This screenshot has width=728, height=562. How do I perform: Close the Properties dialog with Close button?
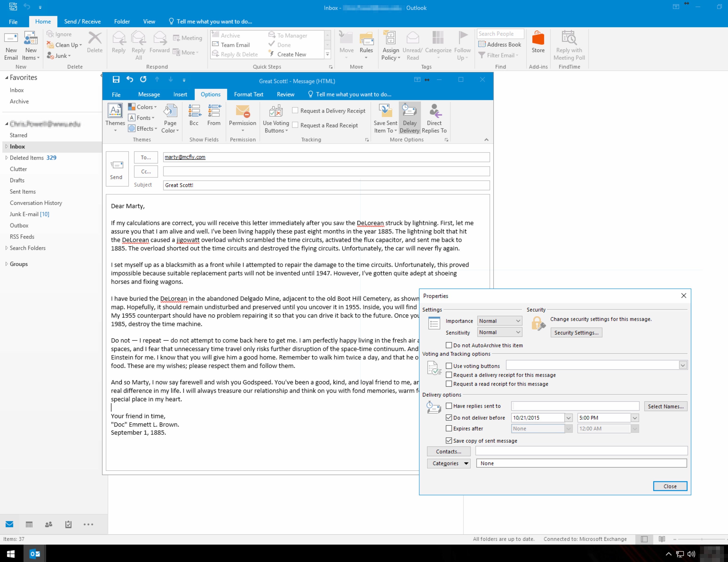[670, 486]
